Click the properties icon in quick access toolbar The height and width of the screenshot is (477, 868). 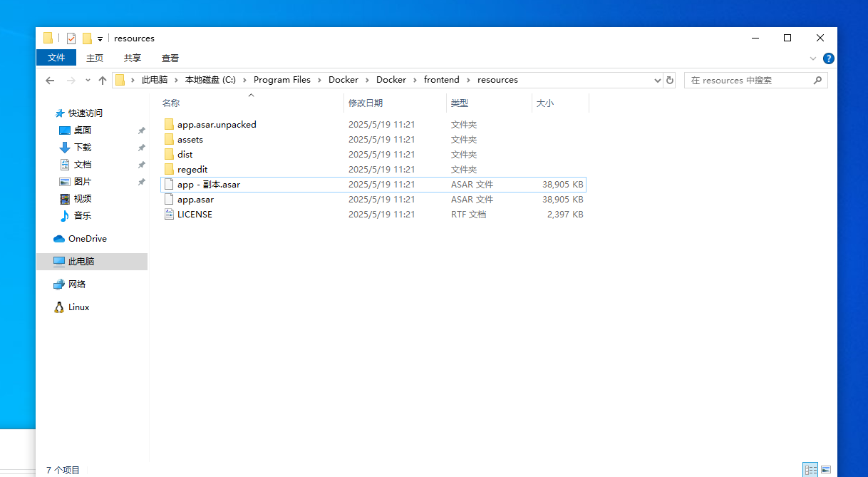coord(71,39)
